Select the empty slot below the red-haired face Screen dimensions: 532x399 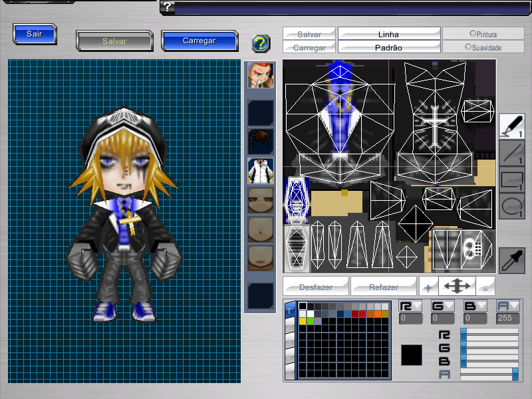point(261,112)
